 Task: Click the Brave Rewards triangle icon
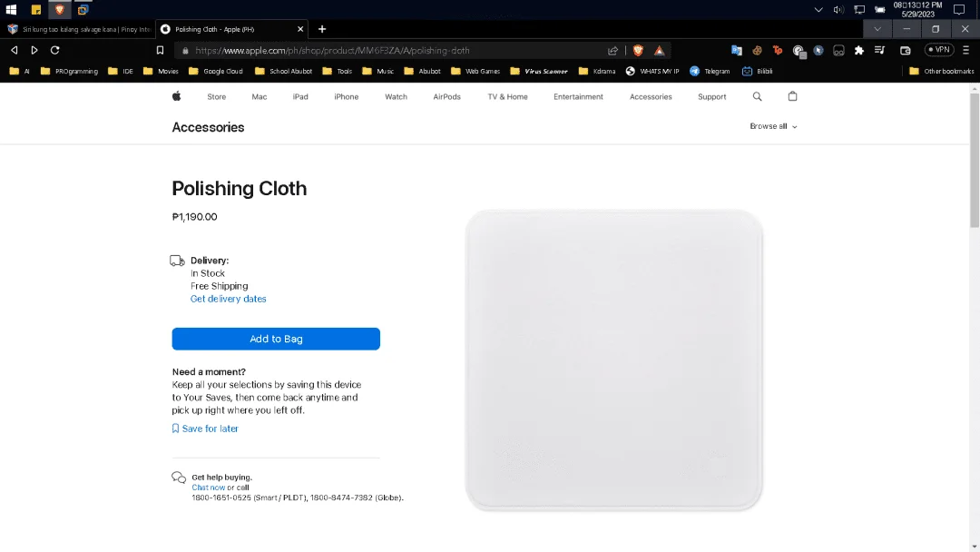[660, 51]
